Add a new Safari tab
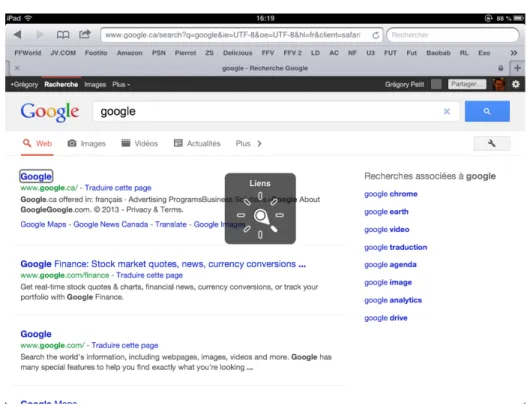 517,68
